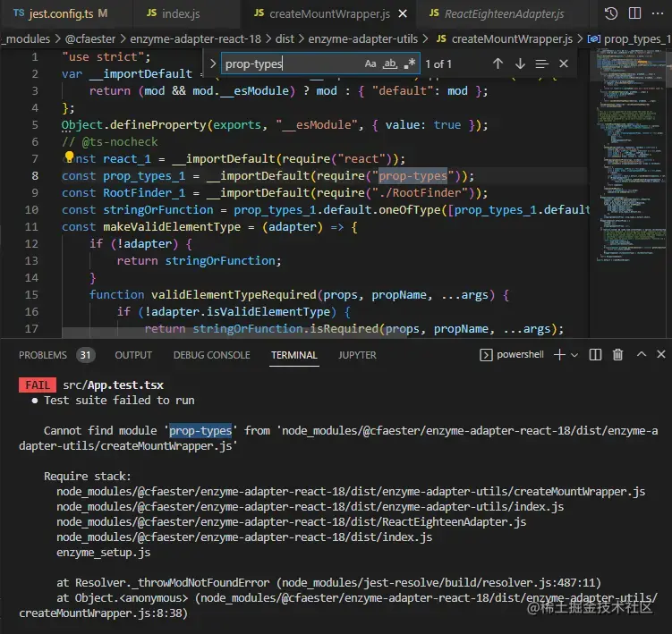Click the red FAIL badge in terminal
The width and height of the screenshot is (672, 634).
click(38, 385)
